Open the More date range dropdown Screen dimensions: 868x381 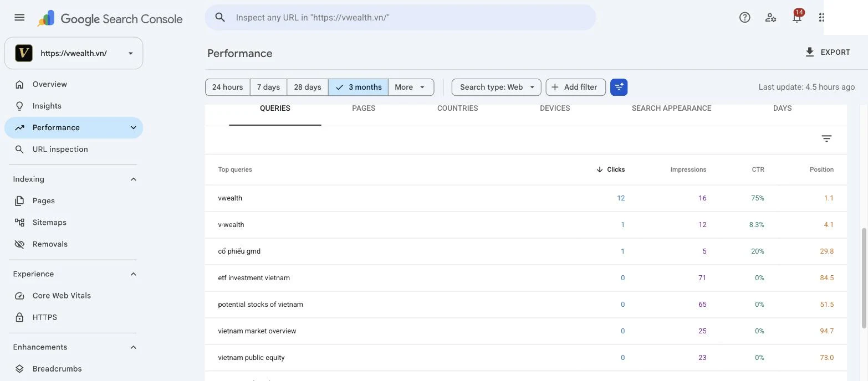(411, 87)
